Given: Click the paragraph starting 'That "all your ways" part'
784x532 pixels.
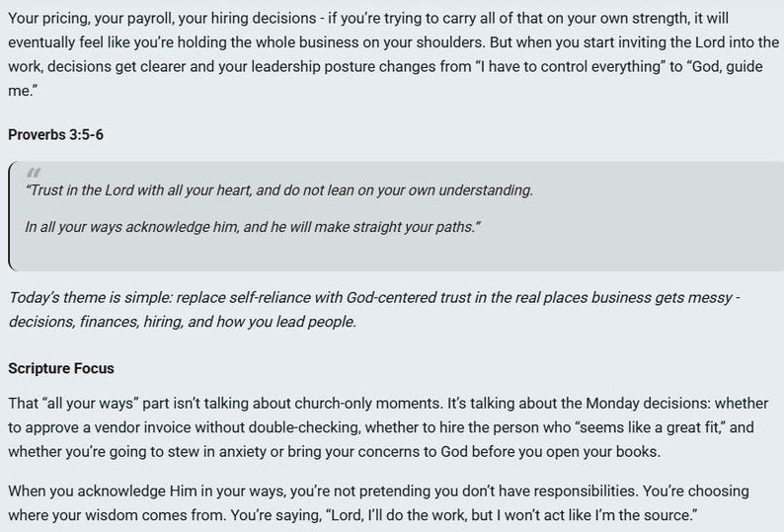Looking at the screenshot, I should (x=388, y=427).
